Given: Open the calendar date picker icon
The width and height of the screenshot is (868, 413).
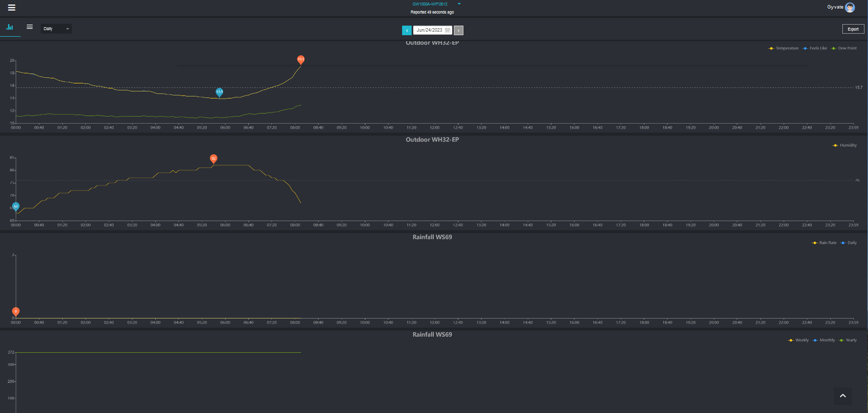Looking at the screenshot, I should pos(448,30).
